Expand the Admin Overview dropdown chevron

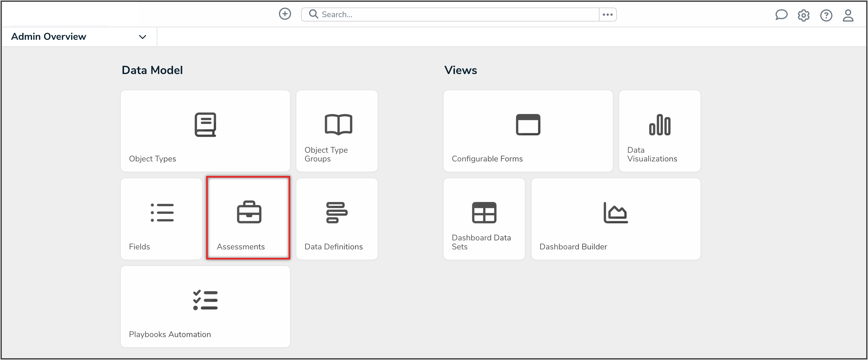(x=143, y=37)
